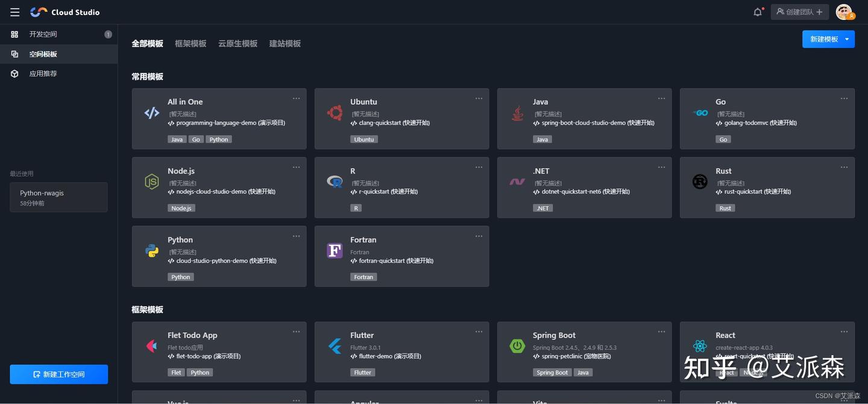Switch to the 云原生模板 tab

[x=237, y=43]
